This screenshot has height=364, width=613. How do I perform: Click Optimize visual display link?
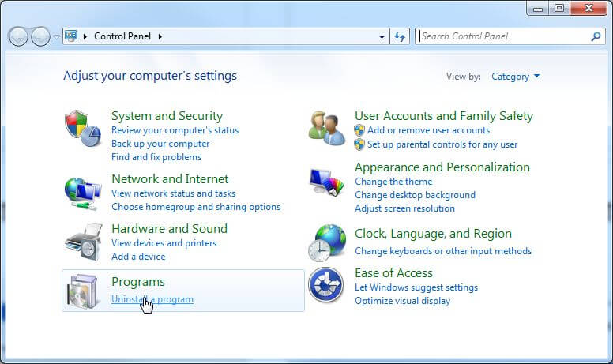point(402,301)
